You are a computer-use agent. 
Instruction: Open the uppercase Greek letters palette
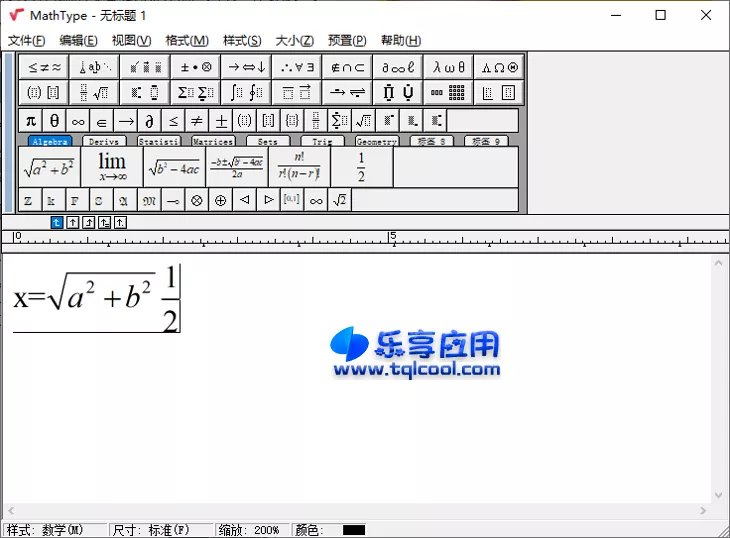(x=499, y=67)
